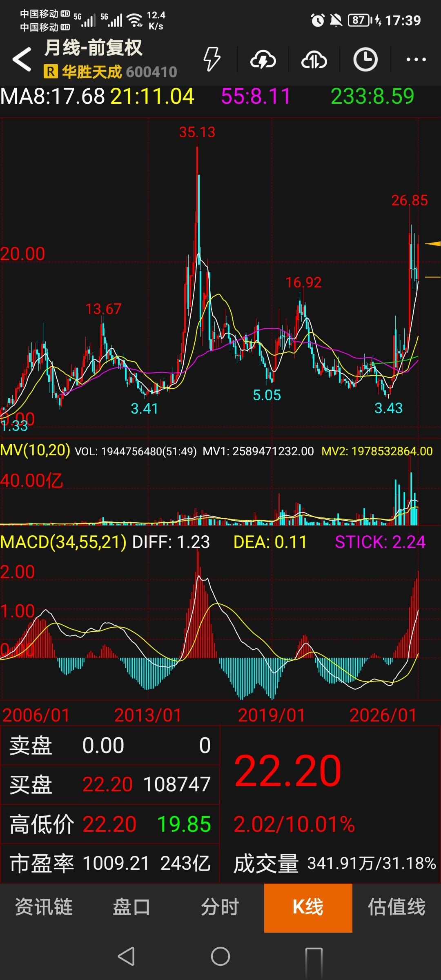
Task: Open the clock history icon
Action: click(x=365, y=60)
